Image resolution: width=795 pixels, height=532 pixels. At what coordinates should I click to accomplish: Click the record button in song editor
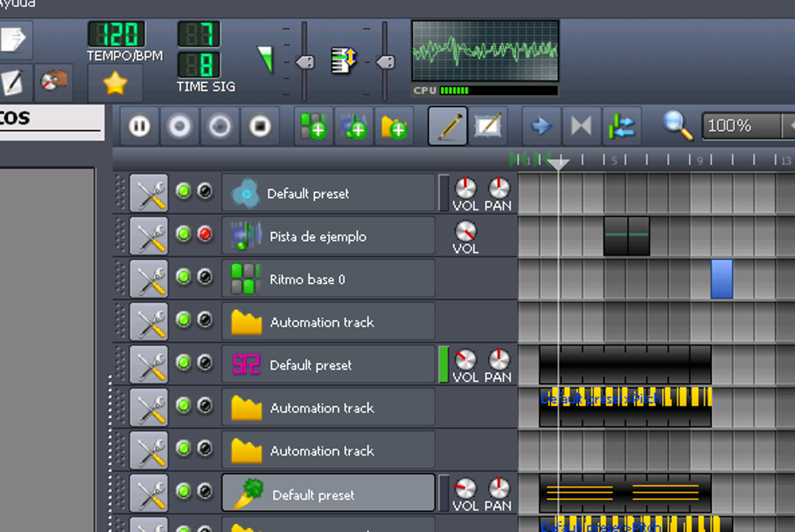[179, 126]
